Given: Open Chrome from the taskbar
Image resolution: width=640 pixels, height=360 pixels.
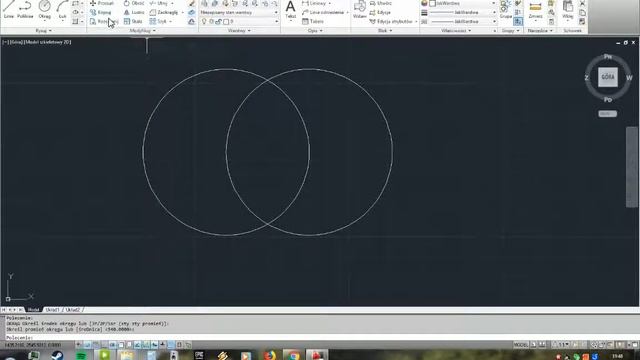Looking at the screenshot, I should point(293,356).
